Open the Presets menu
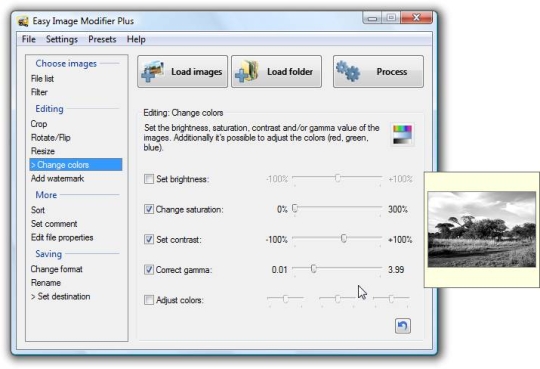This screenshot has width=540, height=369. coord(102,39)
